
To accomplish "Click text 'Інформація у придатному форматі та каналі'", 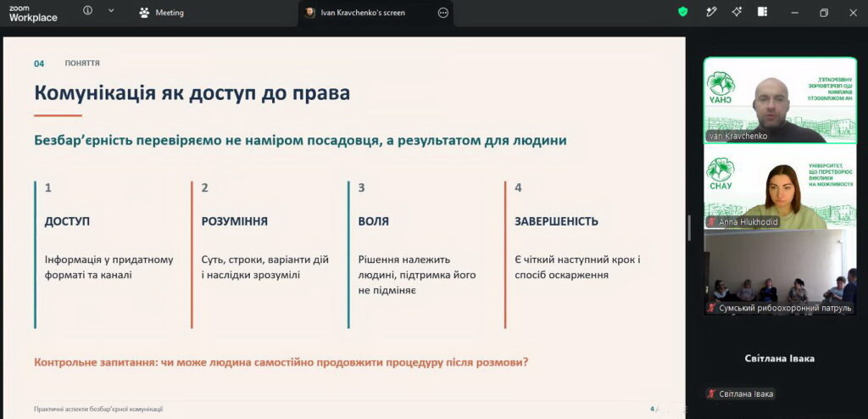I will (x=109, y=267).
